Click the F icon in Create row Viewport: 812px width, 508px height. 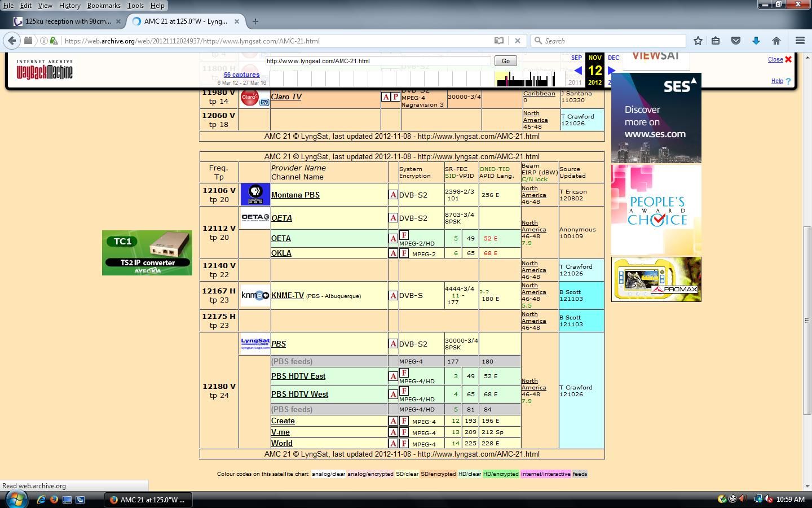(x=404, y=421)
